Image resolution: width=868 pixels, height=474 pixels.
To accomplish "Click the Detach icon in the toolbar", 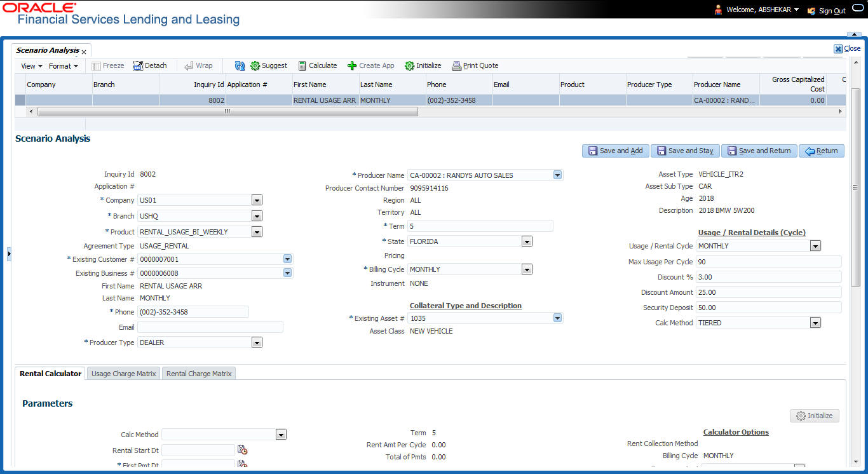I will [137, 65].
